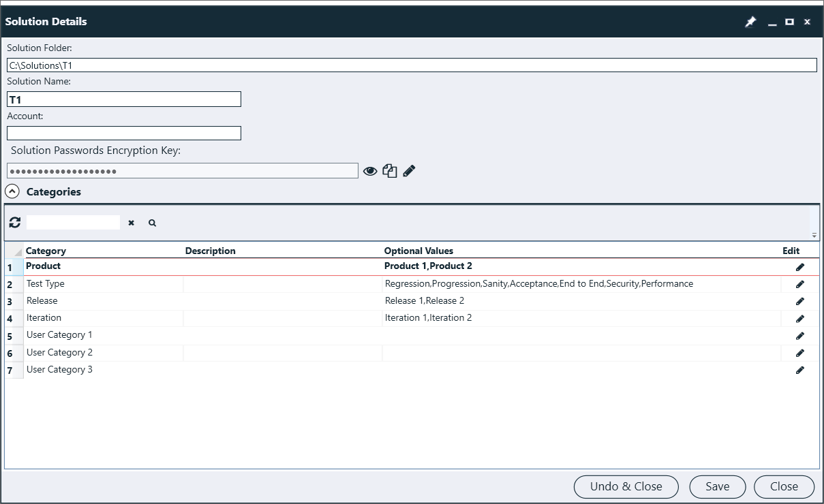Edit the User Category 3 row

tap(799, 370)
